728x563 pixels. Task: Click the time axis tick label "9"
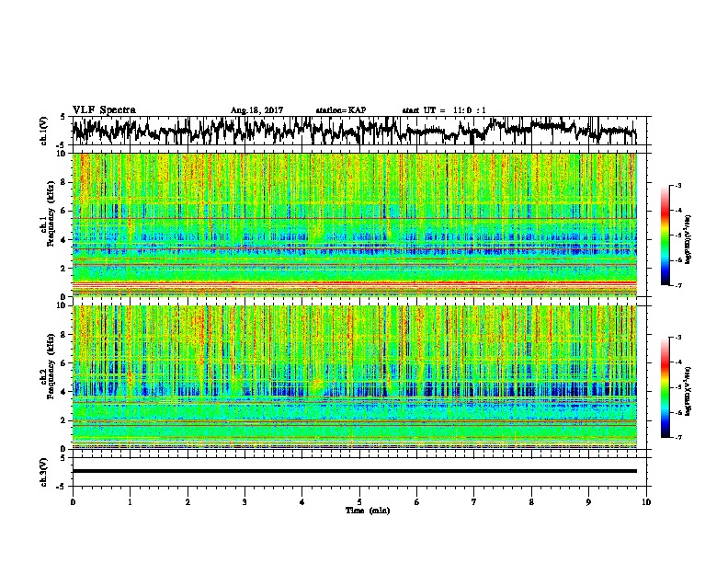[x=588, y=502]
